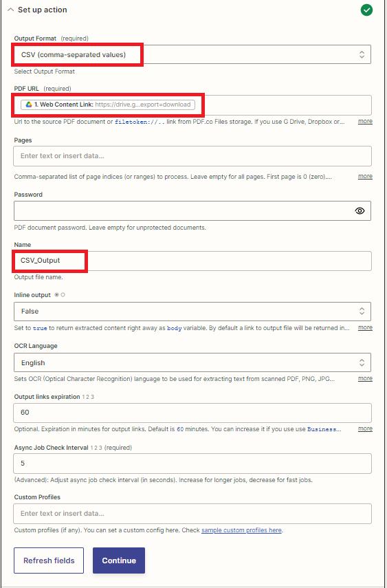The width and height of the screenshot is (387, 588).
Task: Open the sample custom profiles here link
Action: pos(241,530)
